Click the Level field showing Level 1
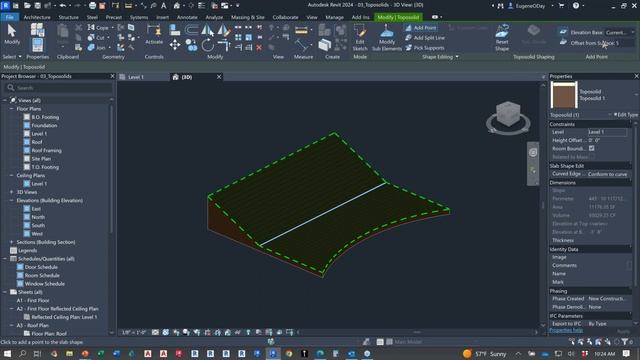Viewport: 640px width, 360px height. tap(607, 132)
